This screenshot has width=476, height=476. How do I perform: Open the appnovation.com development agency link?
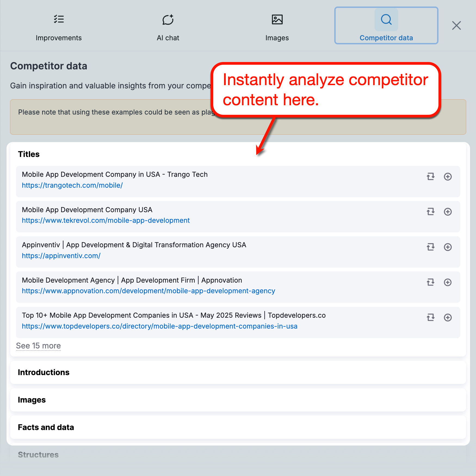click(x=148, y=291)
